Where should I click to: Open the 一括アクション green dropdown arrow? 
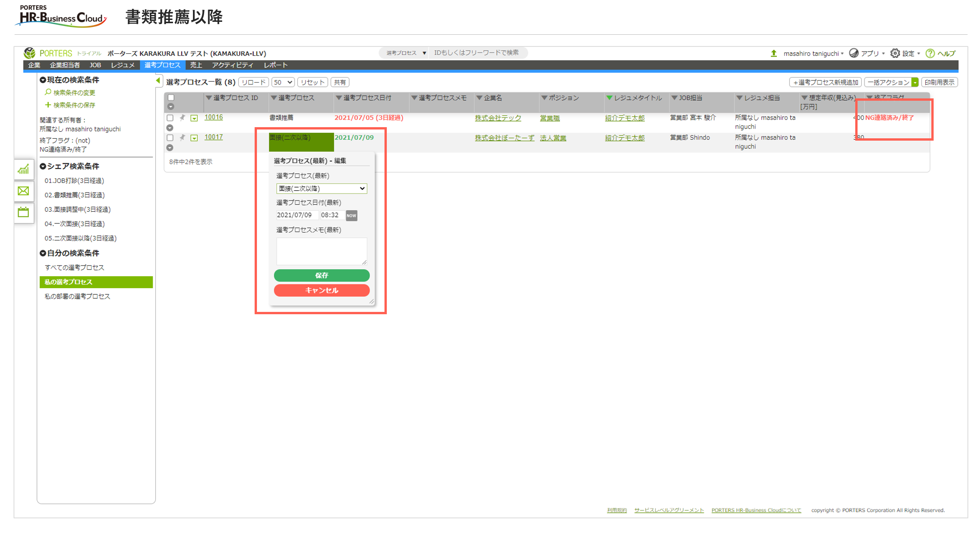coord(915,82)
